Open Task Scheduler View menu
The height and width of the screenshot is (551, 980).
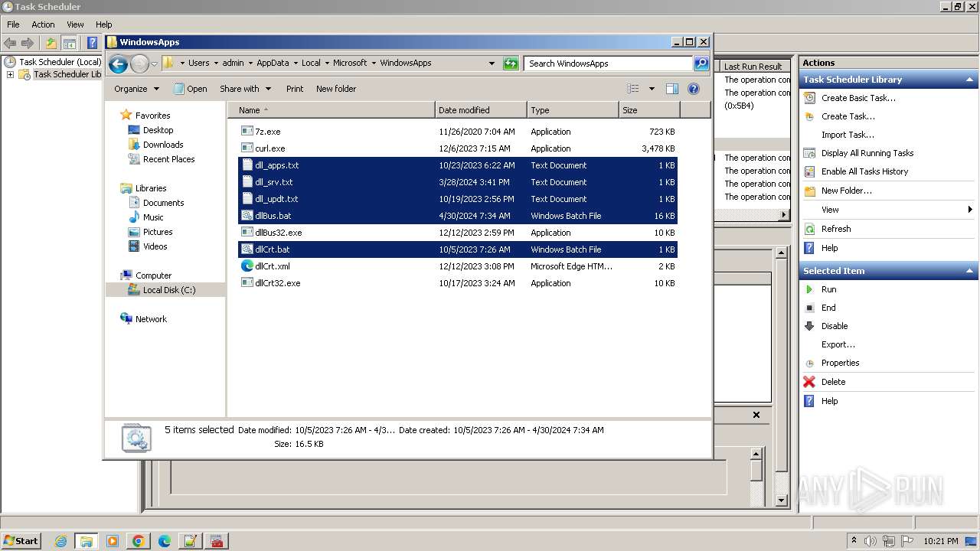pos(75,24)
